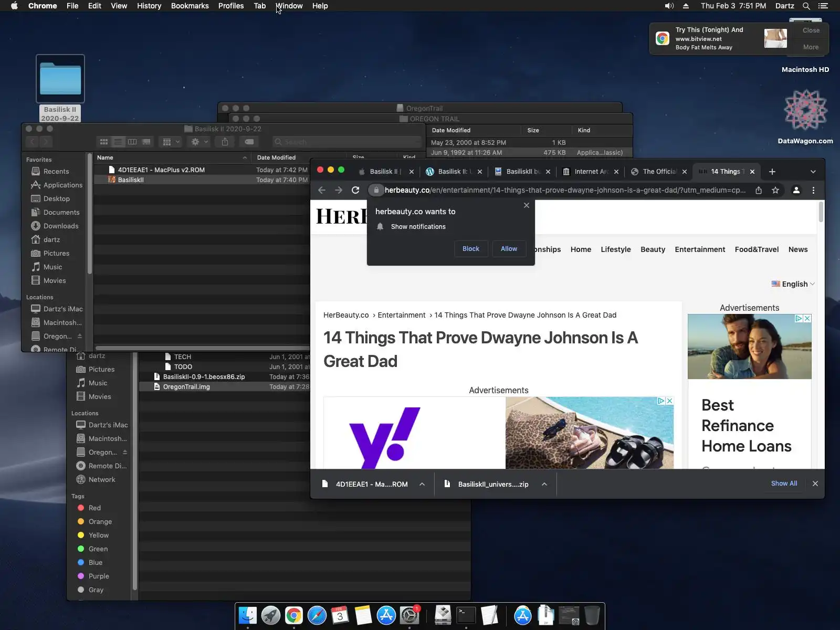Open Terminal from the Dock
The image size is (840, 630).
[x=466, y=615]
